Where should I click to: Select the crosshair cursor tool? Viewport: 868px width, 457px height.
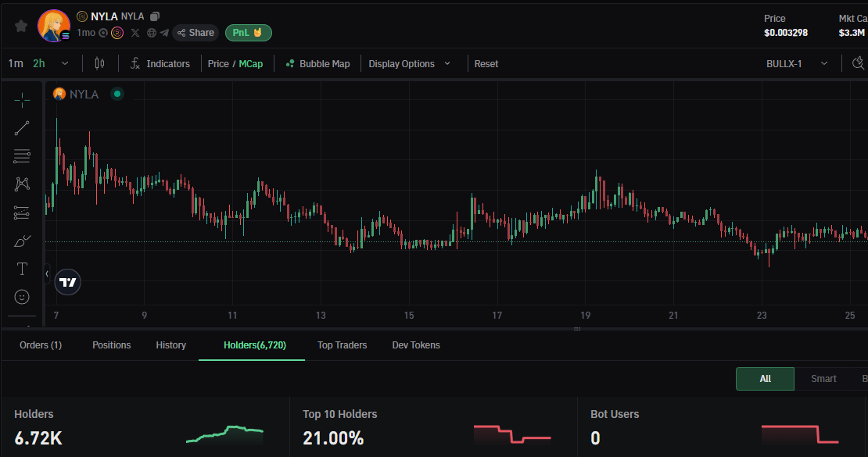point(22,100)
